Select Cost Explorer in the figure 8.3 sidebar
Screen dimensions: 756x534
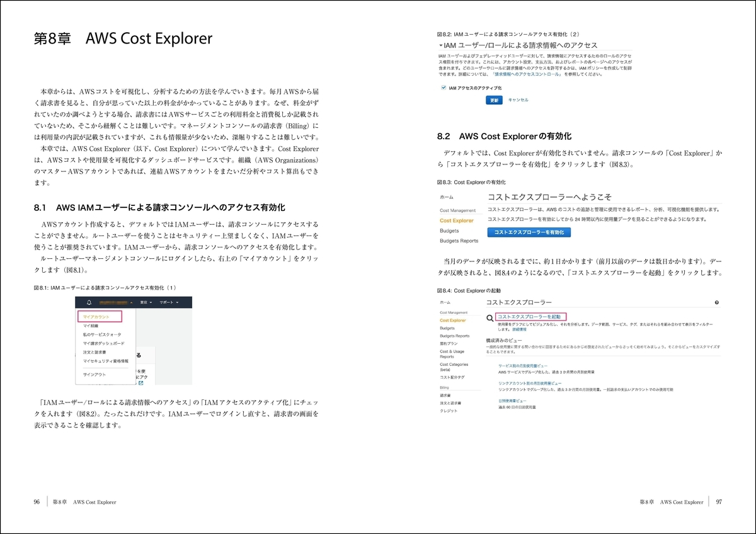coord(457,220)
